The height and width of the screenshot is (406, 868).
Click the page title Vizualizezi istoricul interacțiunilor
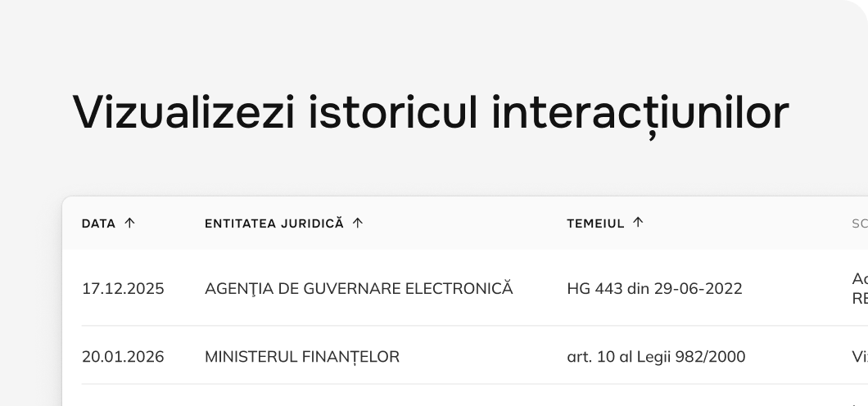click(x=430, y=113)
